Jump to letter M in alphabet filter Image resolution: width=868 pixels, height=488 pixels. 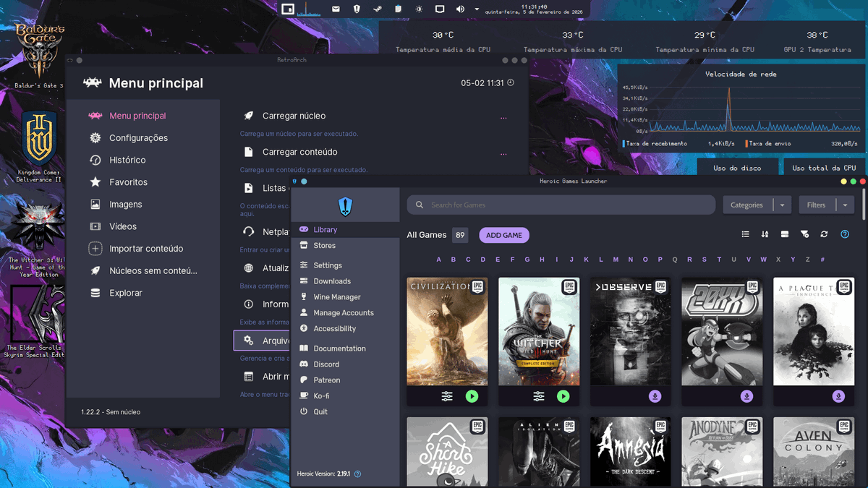coord(616,260)
